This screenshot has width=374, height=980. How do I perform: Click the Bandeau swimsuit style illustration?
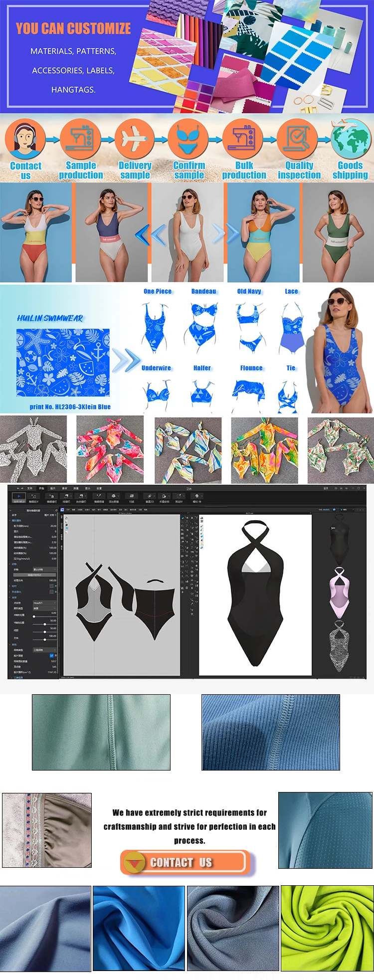203,327
